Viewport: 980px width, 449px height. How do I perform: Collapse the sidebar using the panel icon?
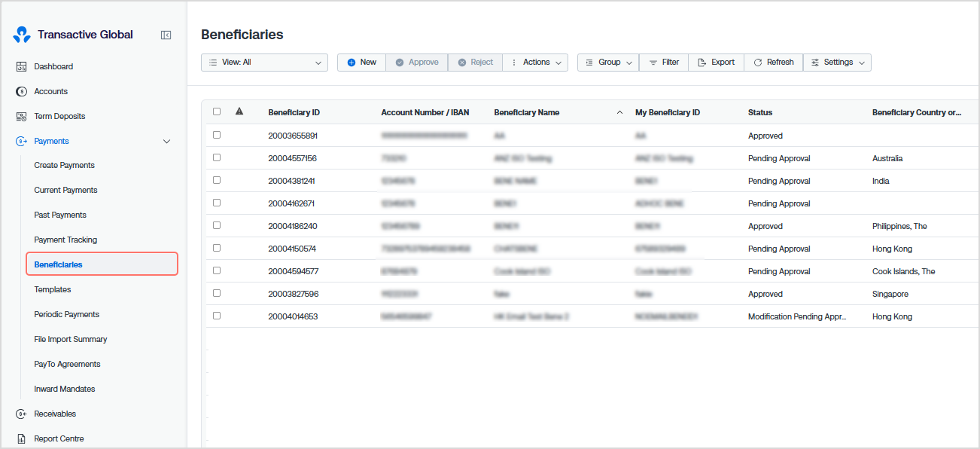point(166,35)
